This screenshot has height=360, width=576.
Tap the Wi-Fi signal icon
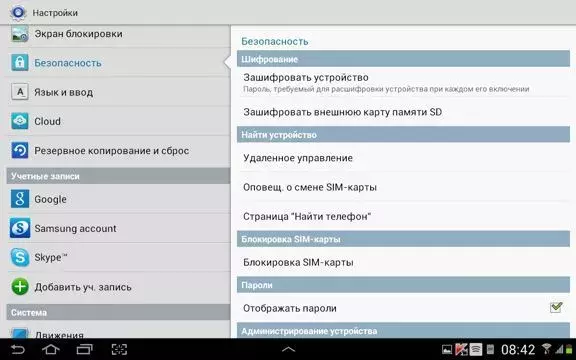[546, 349]
